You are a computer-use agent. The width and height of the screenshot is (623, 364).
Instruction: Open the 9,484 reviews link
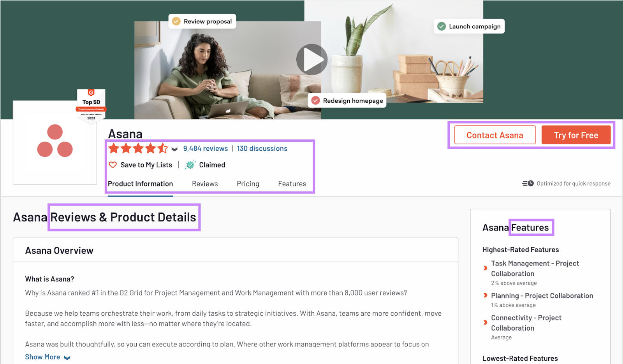pos(206,148)
